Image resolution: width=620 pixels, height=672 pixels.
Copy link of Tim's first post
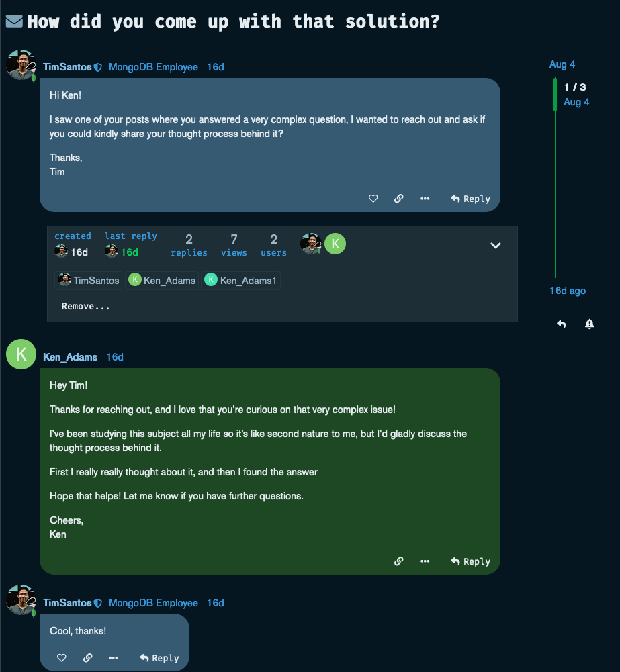(398, 199)
